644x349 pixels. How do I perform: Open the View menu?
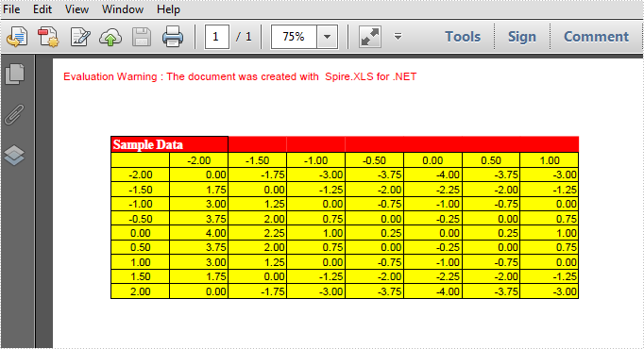[x=76, y=9]
